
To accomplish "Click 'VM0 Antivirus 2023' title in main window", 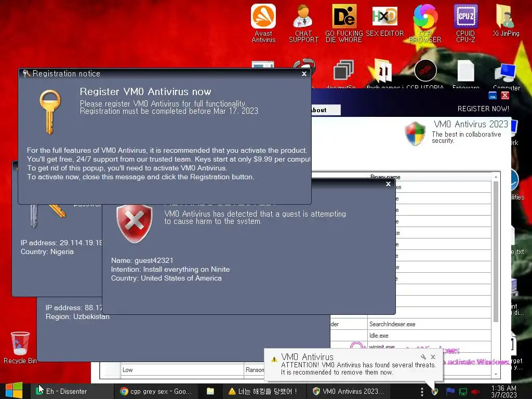I will pyautogui.click(x=471, y=124).
